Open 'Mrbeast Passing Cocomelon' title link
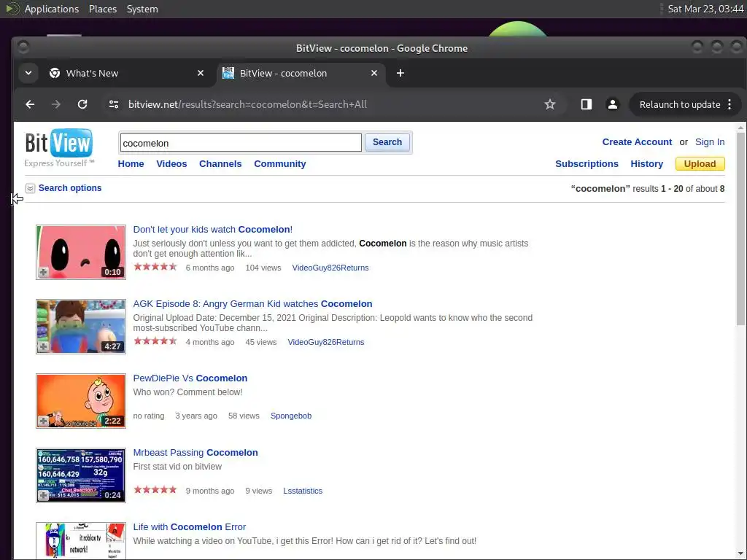Screen dimensions: 747x560 tap(196, 452)
